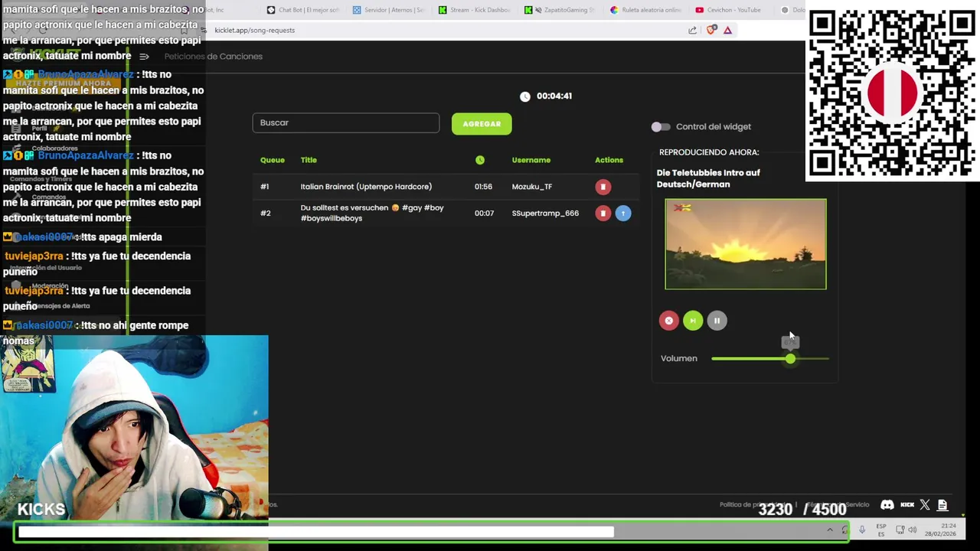
Task: Click the taskbar microphone icon
Action: (862, 530)
